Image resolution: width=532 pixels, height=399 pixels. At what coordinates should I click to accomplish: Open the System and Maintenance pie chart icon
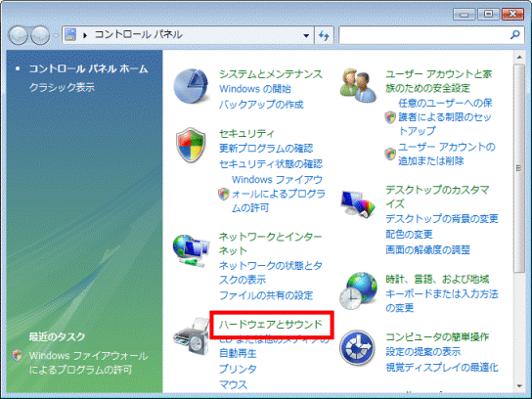coord(191,86)
